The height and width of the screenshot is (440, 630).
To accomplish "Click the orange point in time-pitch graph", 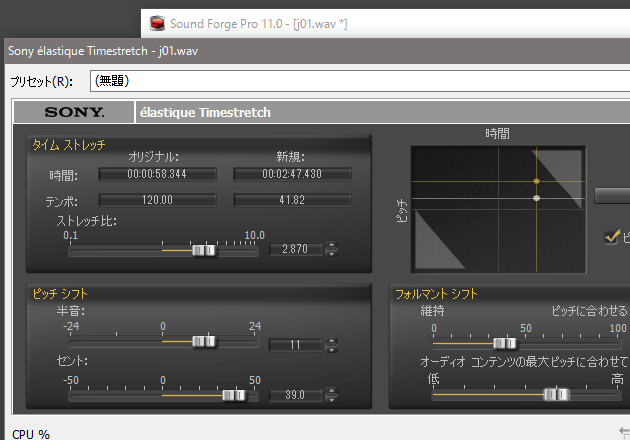I will point(536,181).
